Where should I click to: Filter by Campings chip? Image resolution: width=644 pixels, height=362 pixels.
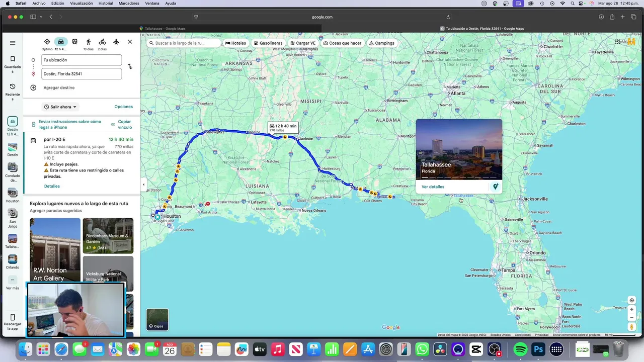coord(382,43)
